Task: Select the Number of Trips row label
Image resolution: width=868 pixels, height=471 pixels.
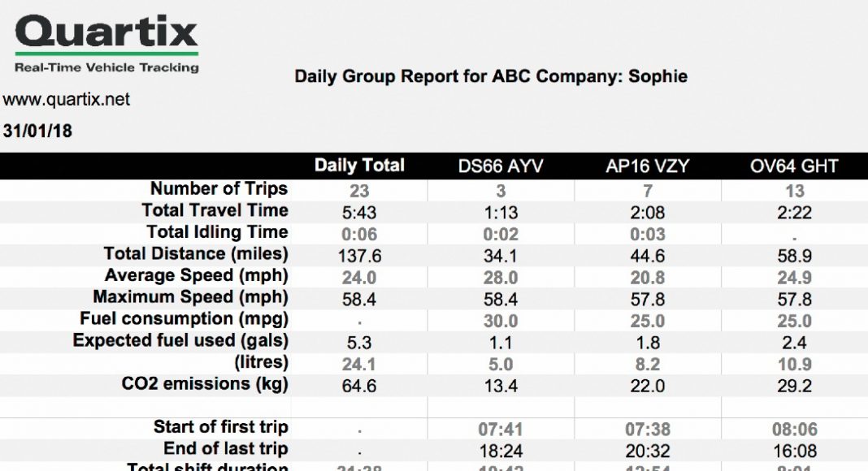Action: pos(219,189)
